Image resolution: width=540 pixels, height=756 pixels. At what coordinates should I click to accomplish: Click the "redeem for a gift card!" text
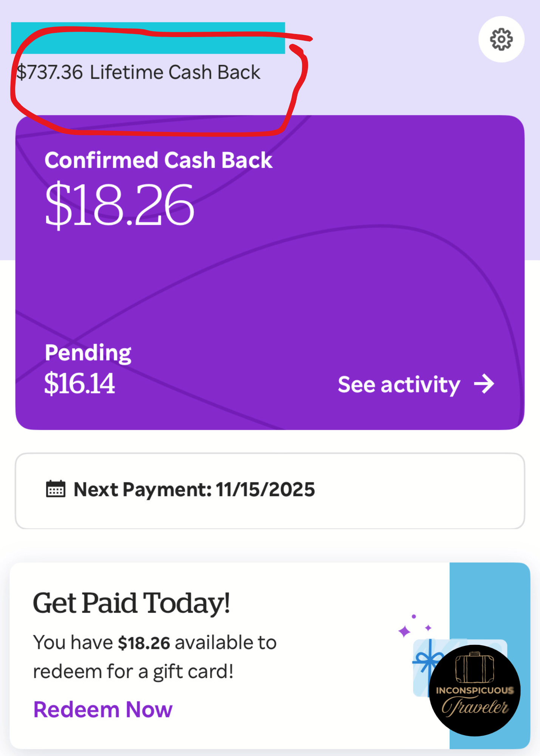pyautogui.click(x=133, y=672)
